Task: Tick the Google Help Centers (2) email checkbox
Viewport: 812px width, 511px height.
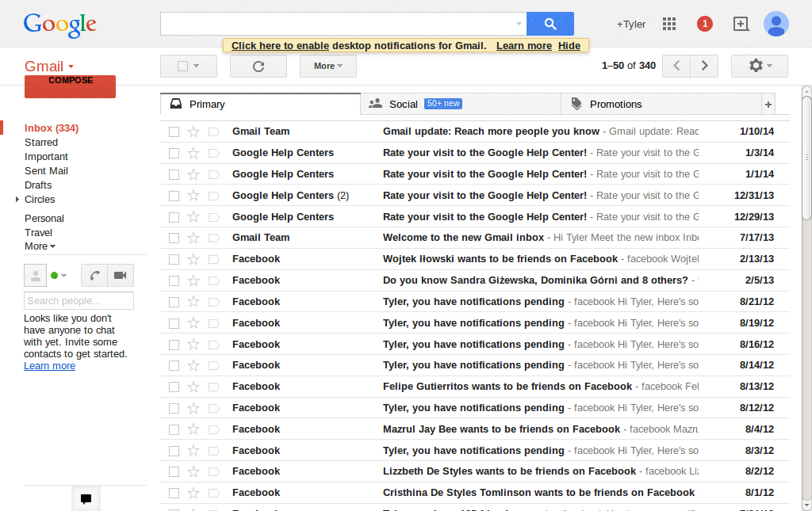Action: pyautogui.click(x=174, y=196)
